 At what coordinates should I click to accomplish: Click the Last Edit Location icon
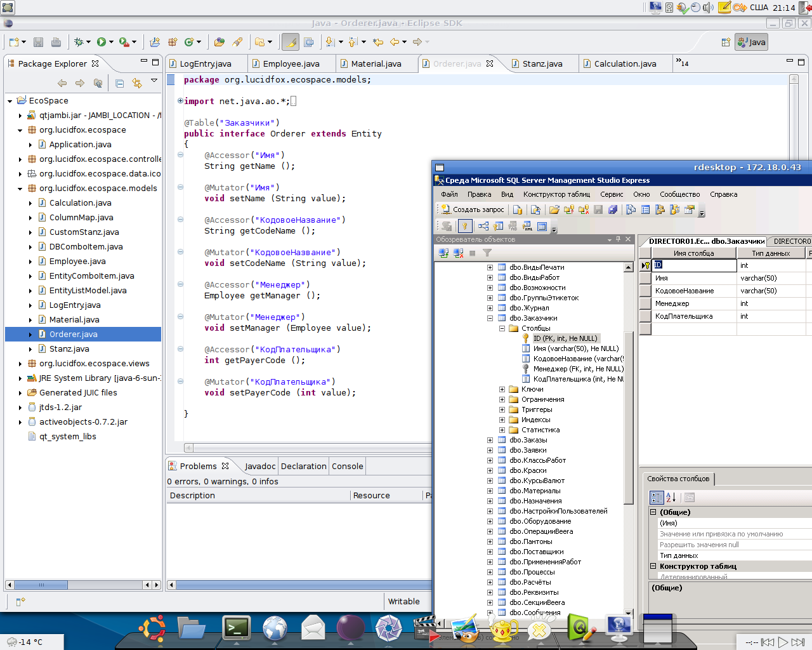379,42
